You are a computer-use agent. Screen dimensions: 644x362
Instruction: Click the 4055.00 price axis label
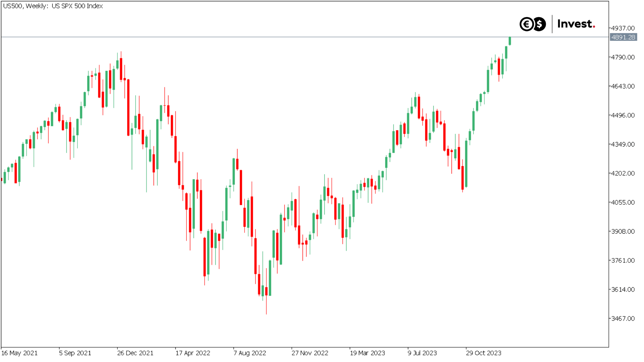[x=623, y=202]
